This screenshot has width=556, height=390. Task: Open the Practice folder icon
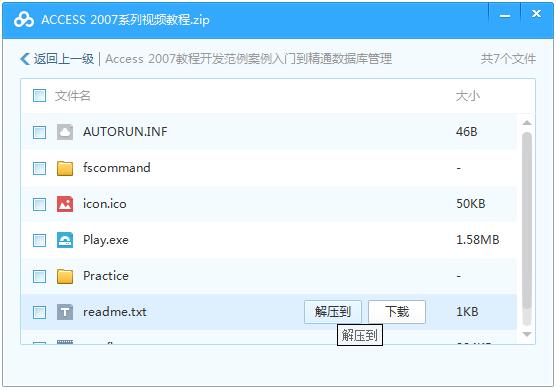click(x=65, y=276)
